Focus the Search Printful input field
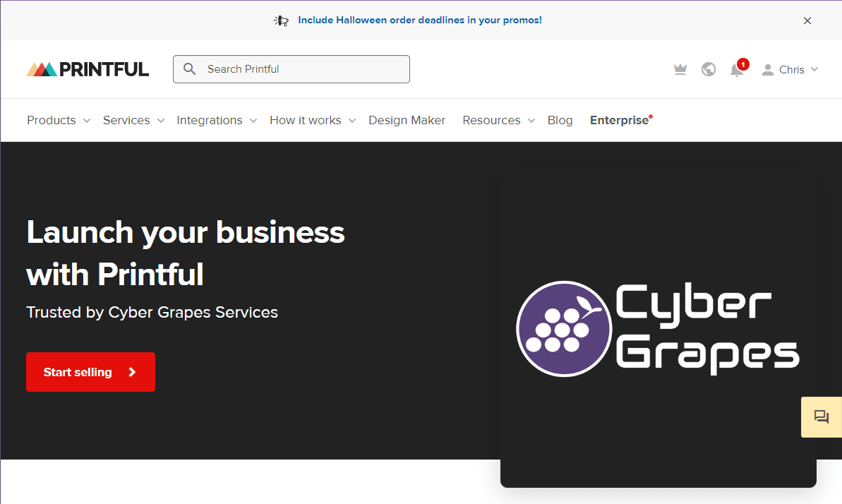 coord(291,68)
